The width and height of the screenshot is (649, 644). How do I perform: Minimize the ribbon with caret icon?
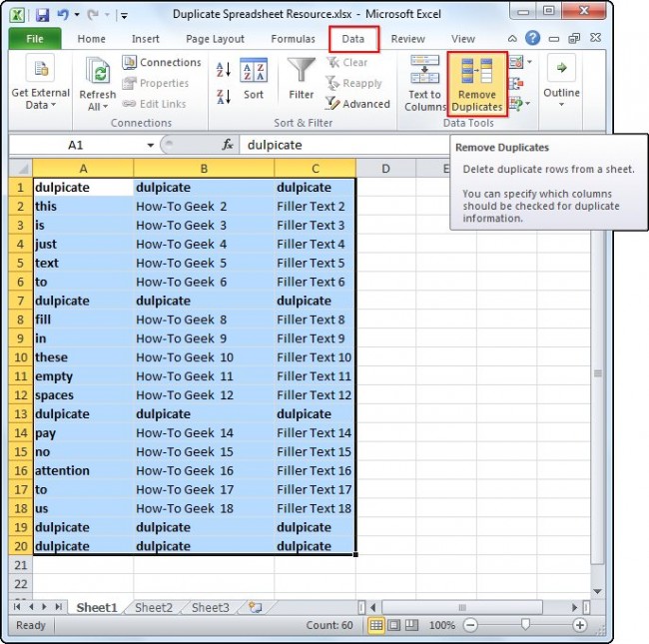coord(512,39)
